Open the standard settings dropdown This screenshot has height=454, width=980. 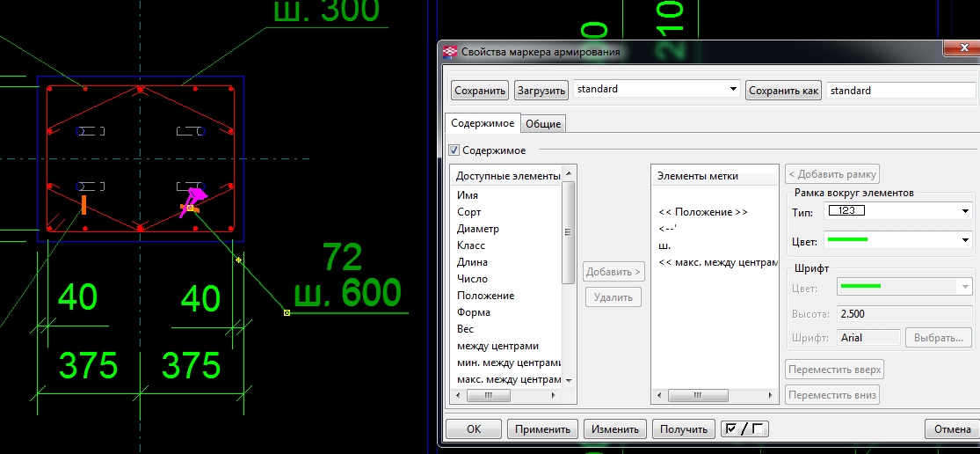point(733,90)
